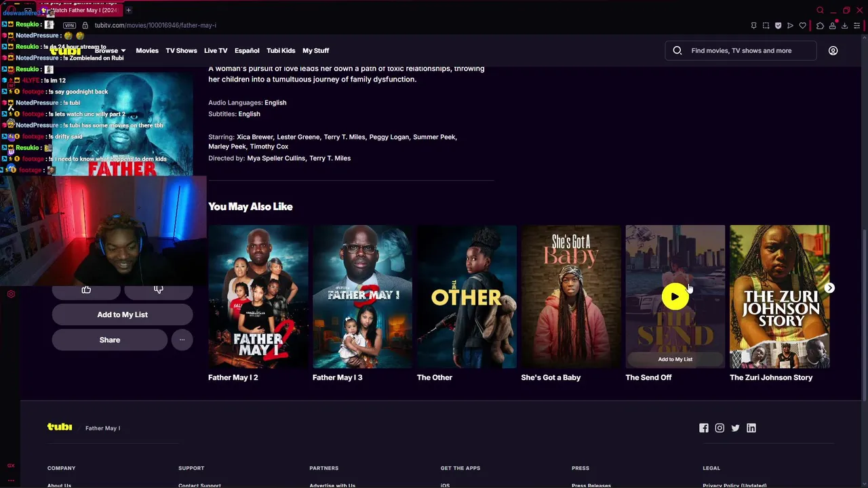Click the Father May I breadcrumb in footer
Screen dimensions: 868x488
(102, 428)
